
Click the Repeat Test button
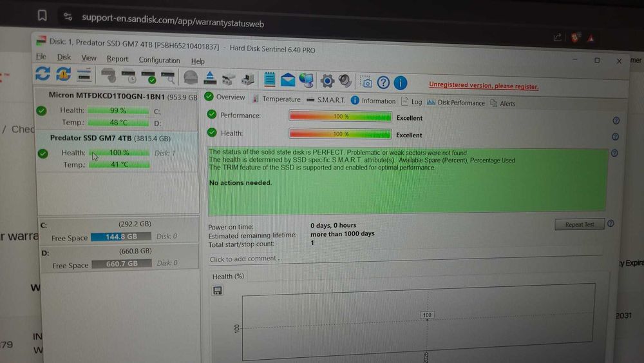click(580, 224)
